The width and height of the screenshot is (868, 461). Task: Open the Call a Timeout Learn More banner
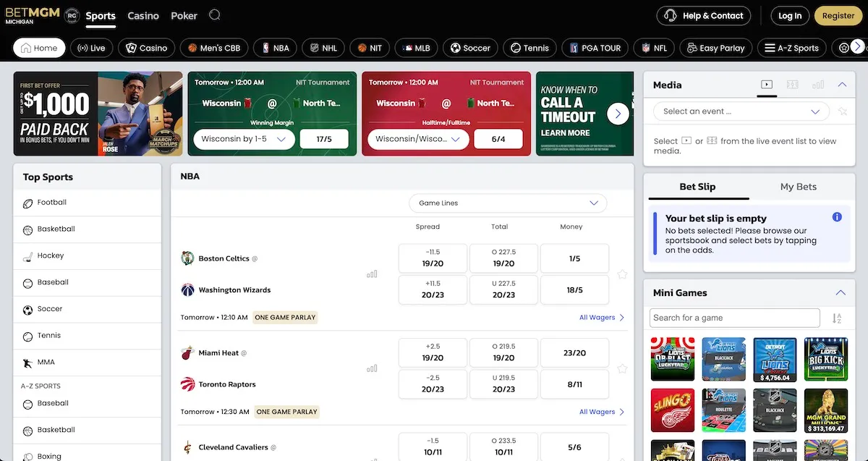pyautogui.click(x=585, y=114)
